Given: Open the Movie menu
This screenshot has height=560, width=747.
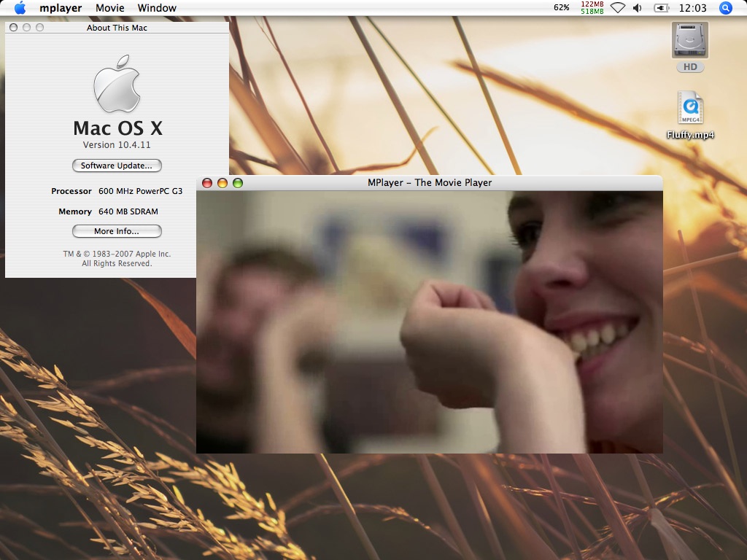Looking at the screenshot, I should [x=110, y=8].
